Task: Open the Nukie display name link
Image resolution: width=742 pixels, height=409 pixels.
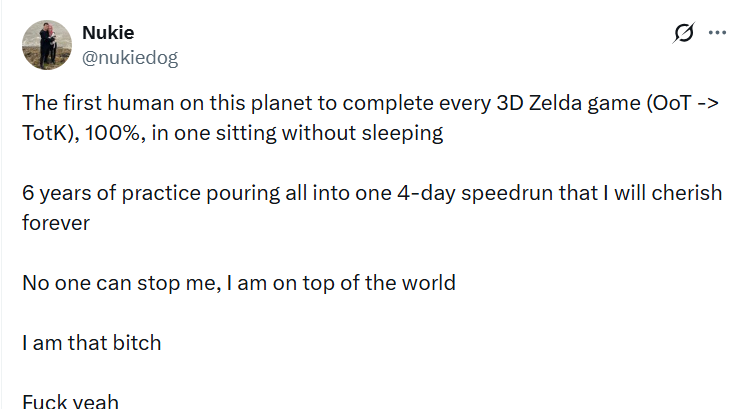Action: (x=107, y=33)
